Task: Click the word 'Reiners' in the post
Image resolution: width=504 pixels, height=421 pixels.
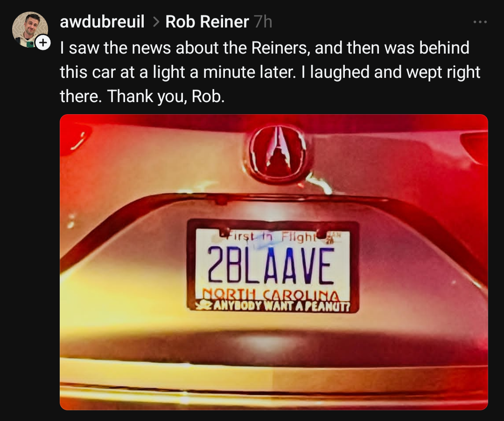Action: [280, 48]
